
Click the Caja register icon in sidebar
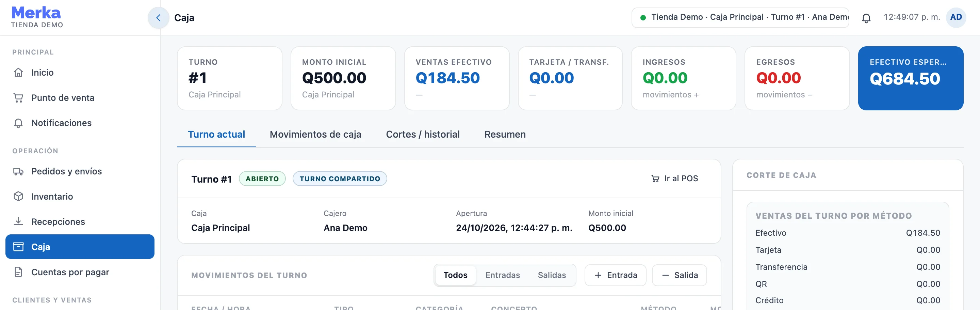[18, 247]
